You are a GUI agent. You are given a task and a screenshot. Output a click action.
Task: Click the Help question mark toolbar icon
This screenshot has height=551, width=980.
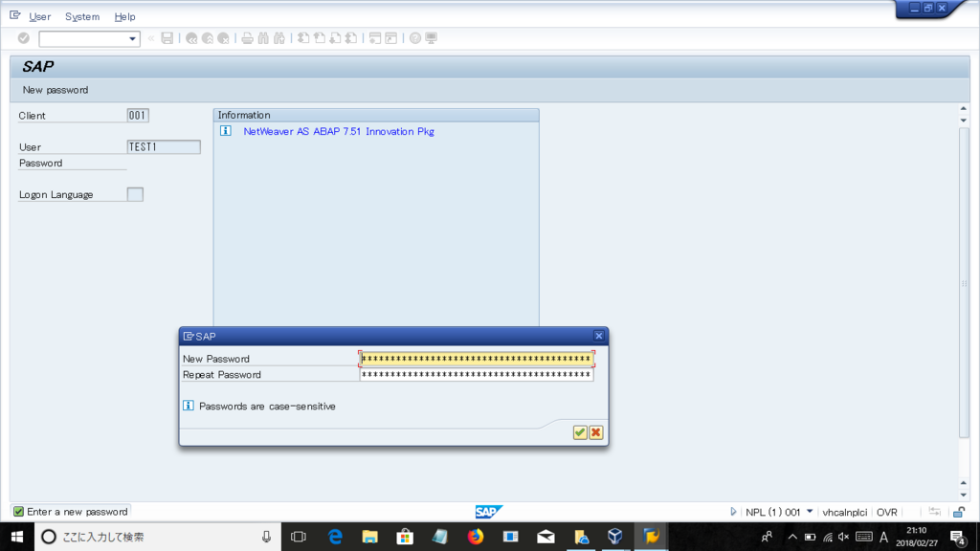click(x=415, y=38)
